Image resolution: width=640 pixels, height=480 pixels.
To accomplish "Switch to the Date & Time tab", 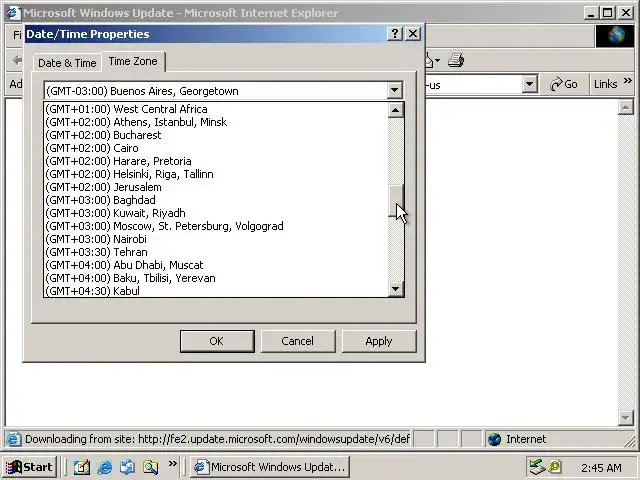I will pos(67,63).
